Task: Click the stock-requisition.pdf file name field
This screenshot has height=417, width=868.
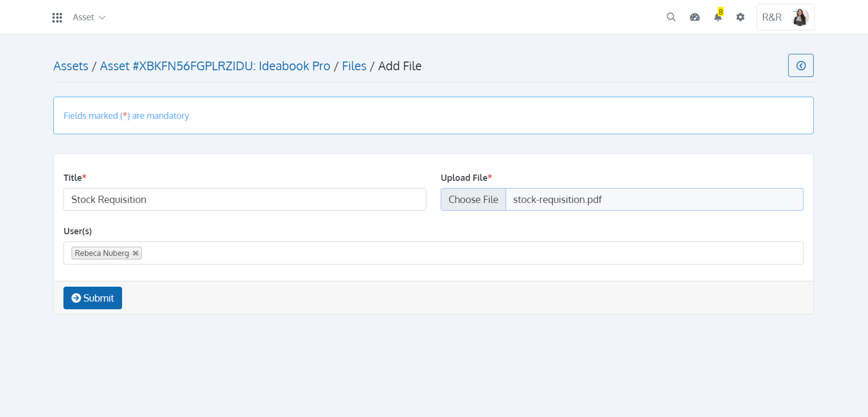Action: point(654,200)
